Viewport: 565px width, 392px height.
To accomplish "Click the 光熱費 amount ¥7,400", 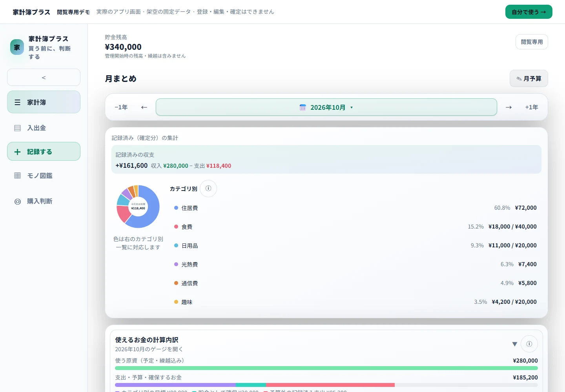I will click(527, 264).
